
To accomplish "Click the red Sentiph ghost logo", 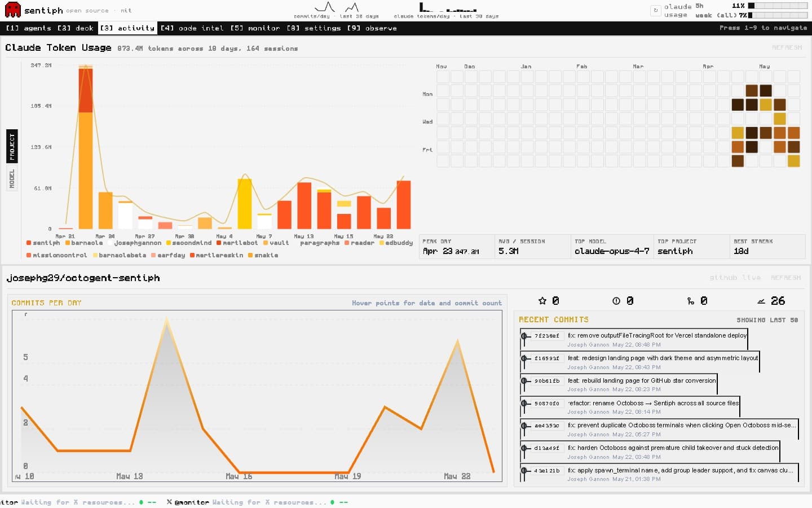I will 12,10.
